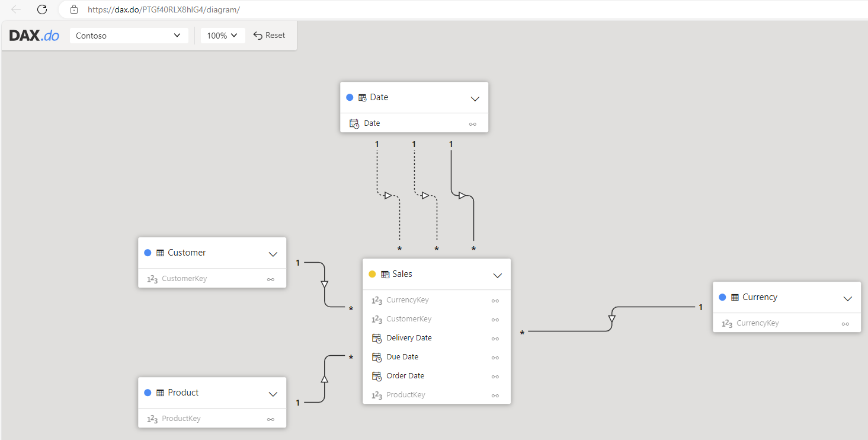
Task: Click the Customer table title
Action: [x=187, y=253]
